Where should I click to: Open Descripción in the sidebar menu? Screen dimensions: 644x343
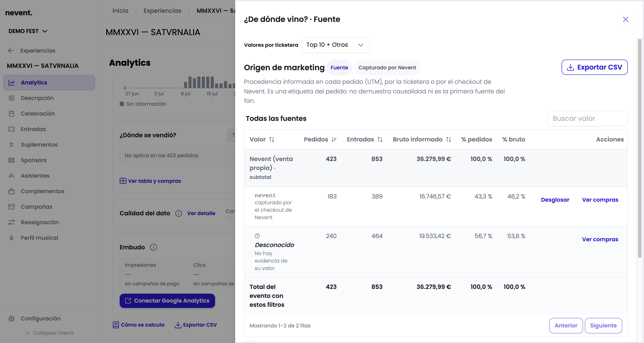tap(49, 98)
